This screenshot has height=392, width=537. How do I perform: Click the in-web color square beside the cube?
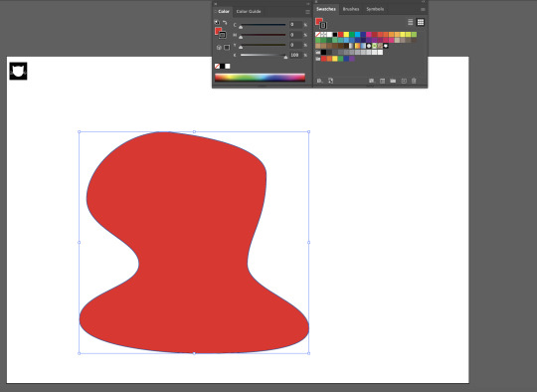[227, 48]
